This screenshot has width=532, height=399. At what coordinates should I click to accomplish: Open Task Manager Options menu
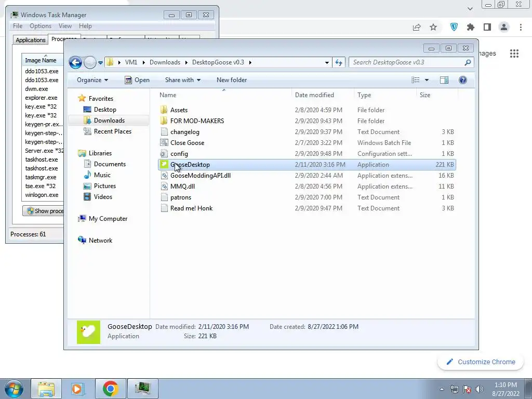click(41, 26)
